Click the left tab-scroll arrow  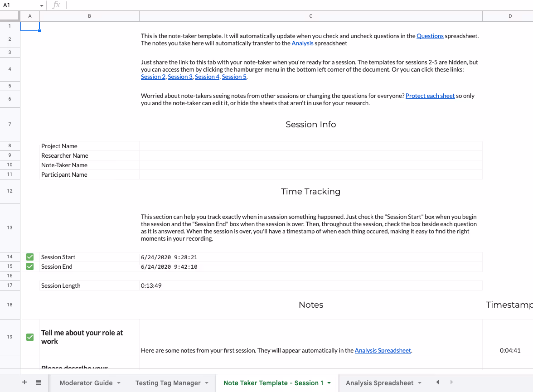(437, 382)
